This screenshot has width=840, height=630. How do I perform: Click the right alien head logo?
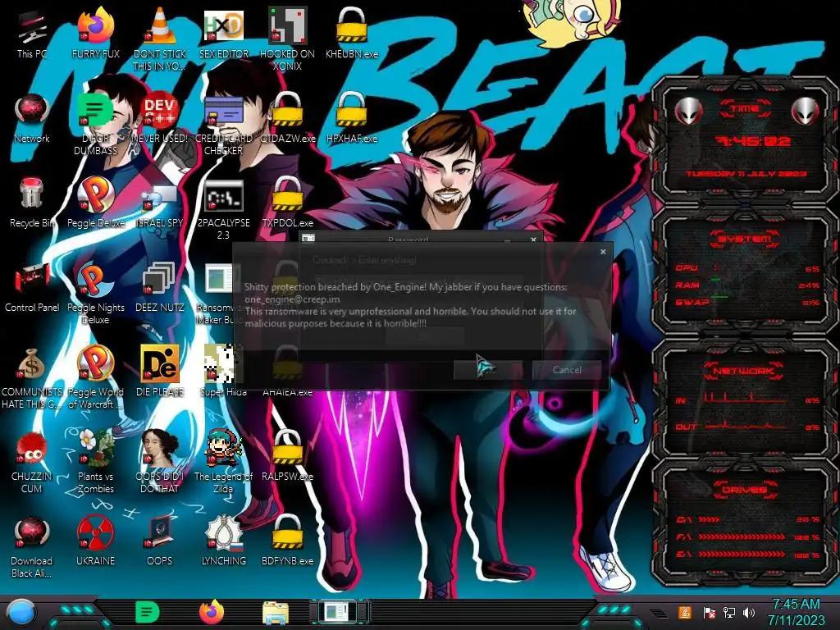tap(806, 111)
